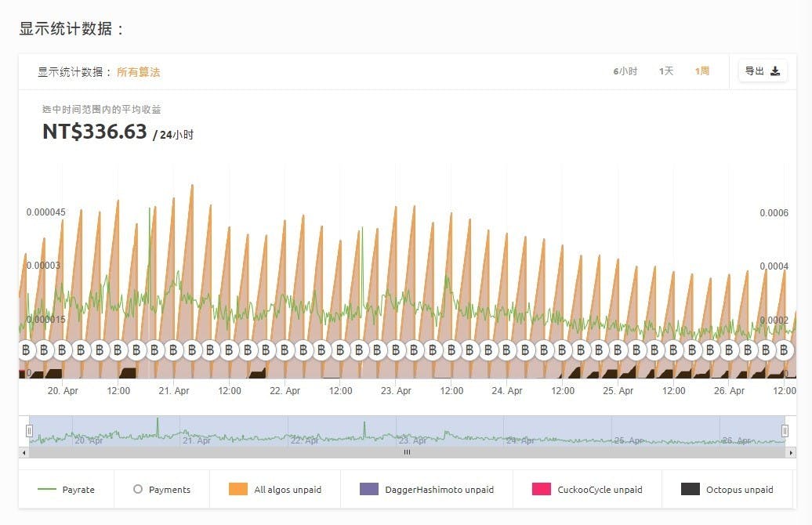
Task: Click the 20. Apr label in the navigator
Action: 89,440
